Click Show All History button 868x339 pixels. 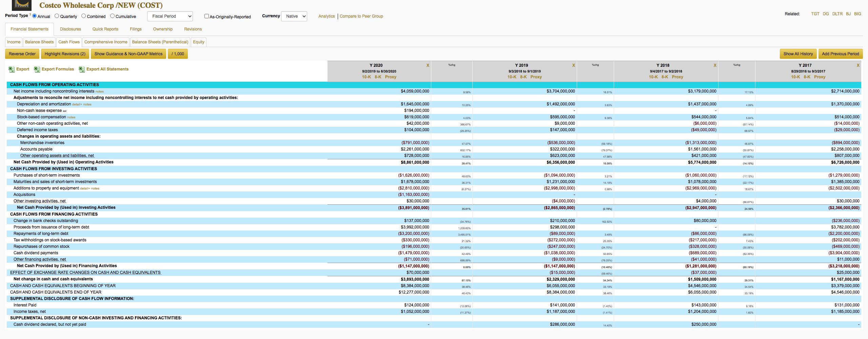click(798, 54)
